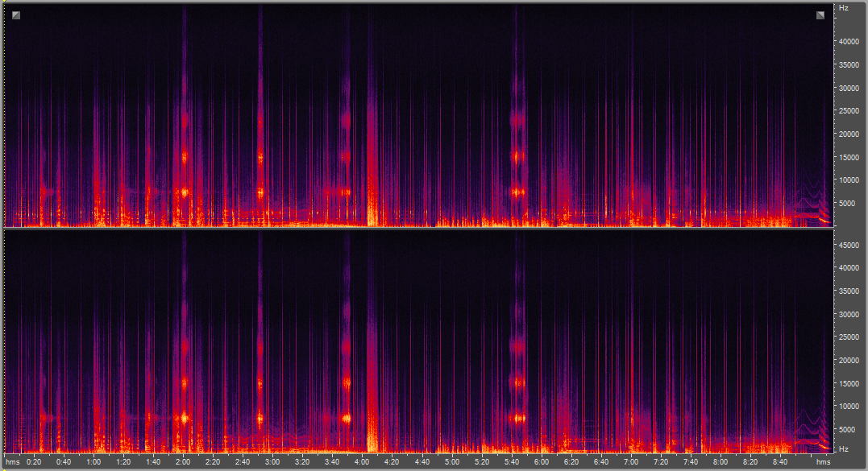Click 5000 on the upper channel frequency ruler
Viewport: 868px width, 471px height.
click(848, 204)
